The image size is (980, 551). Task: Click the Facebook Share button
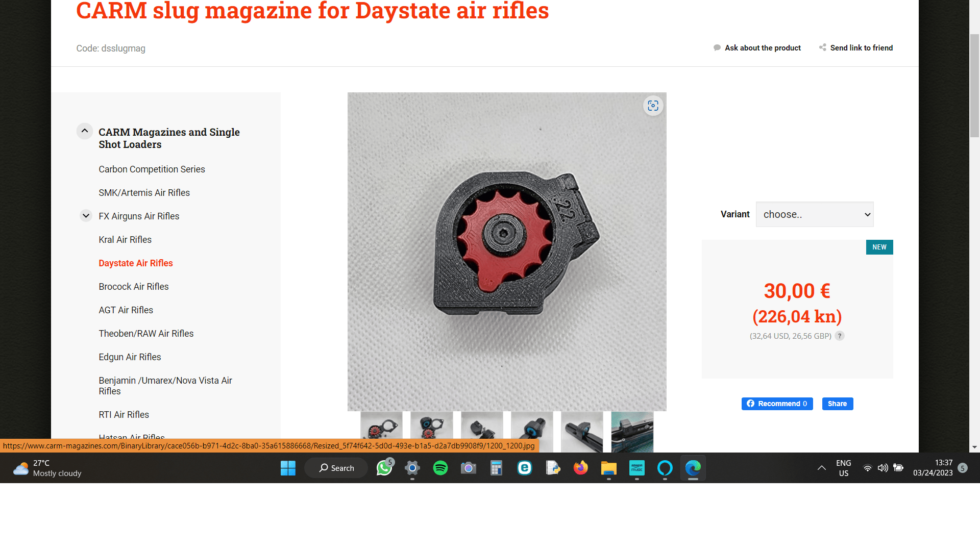pos(838,404)
